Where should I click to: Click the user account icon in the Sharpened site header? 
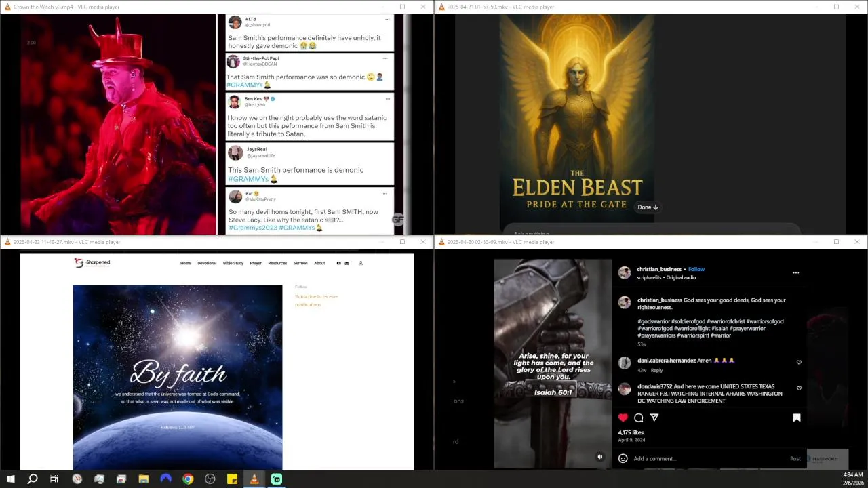coord(361,263)
